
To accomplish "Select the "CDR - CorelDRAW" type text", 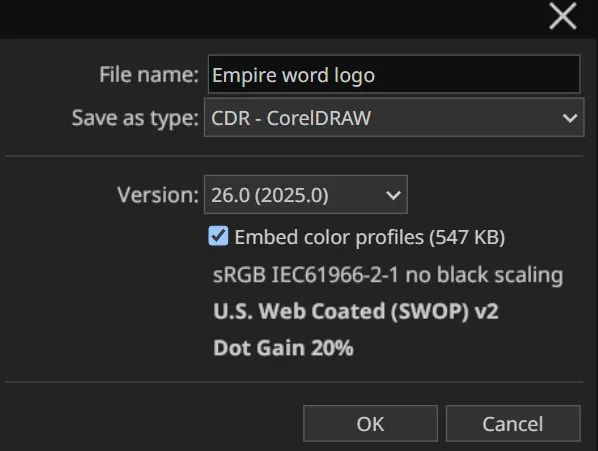I will point(291,118).
